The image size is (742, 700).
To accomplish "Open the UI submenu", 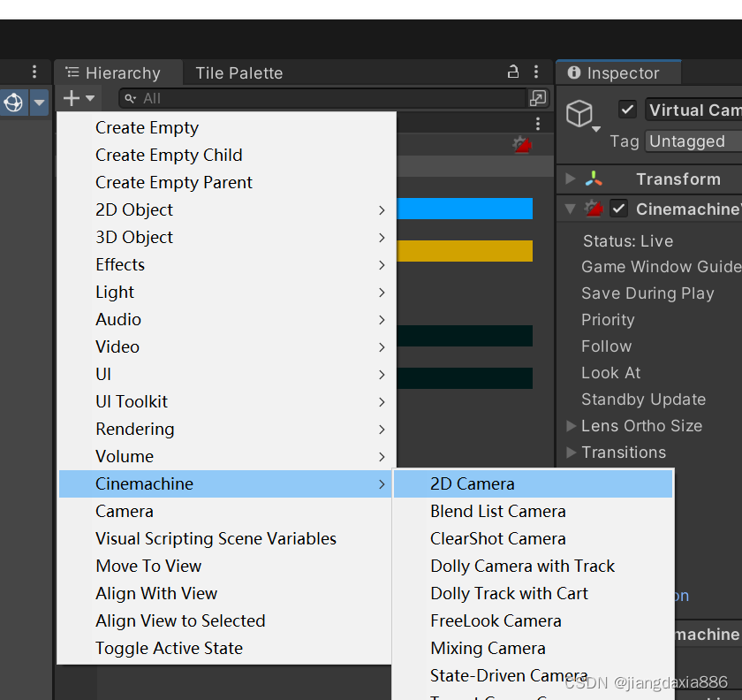I will point(227,374).
